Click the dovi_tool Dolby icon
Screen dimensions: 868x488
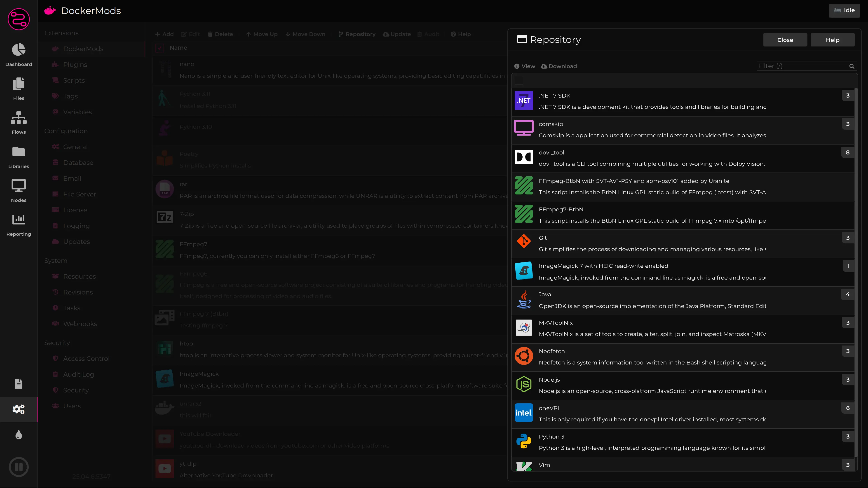click(524, 157)
